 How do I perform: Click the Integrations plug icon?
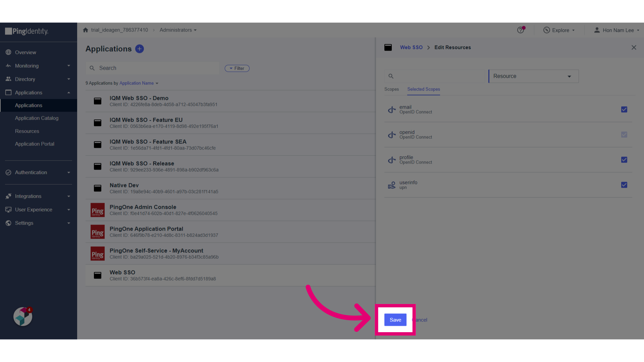[8, 196]
